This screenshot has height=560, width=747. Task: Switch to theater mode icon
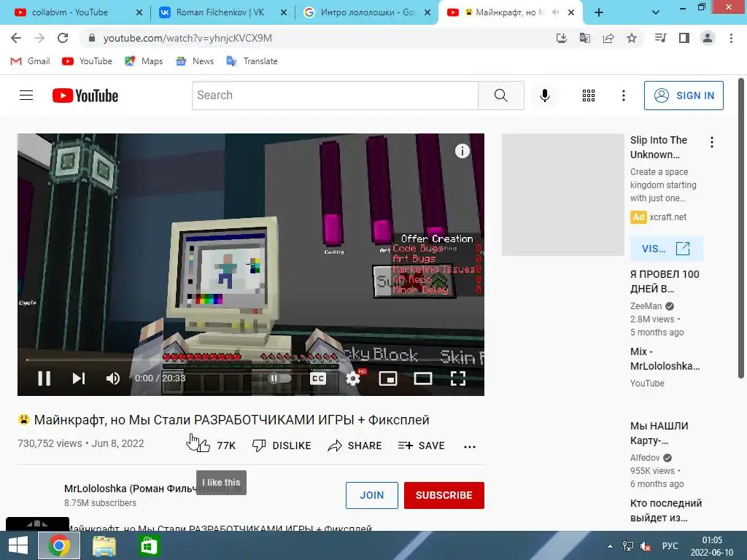point(423,378)
